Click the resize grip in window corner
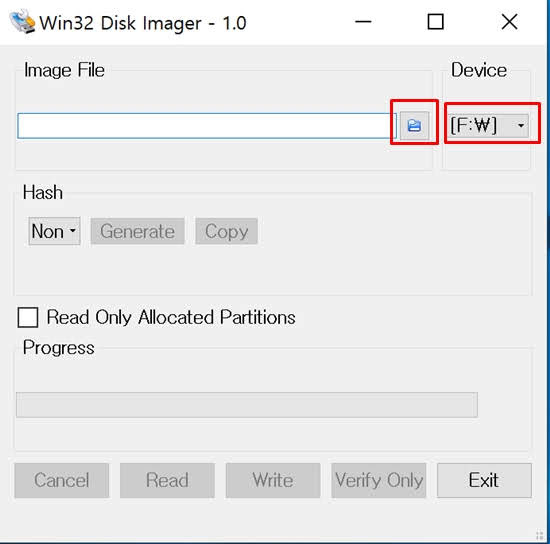 [x=539, y=536]
